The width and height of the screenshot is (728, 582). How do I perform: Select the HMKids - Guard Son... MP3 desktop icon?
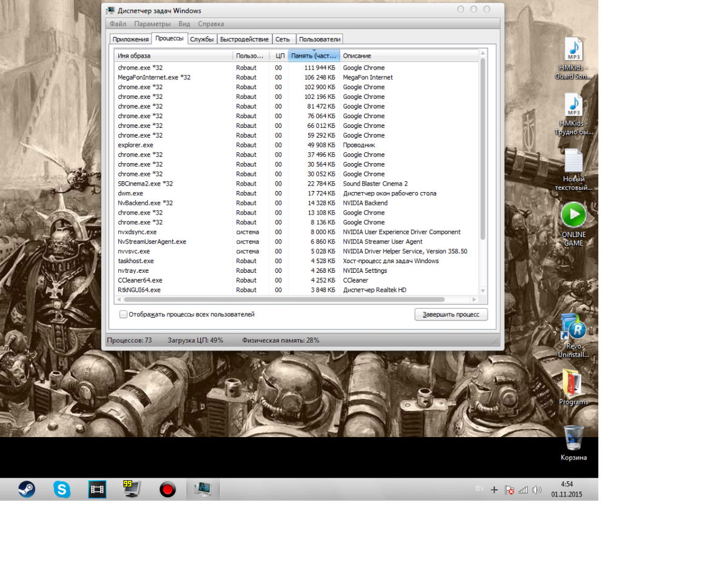pyautogui.click(x=573, y=58)
